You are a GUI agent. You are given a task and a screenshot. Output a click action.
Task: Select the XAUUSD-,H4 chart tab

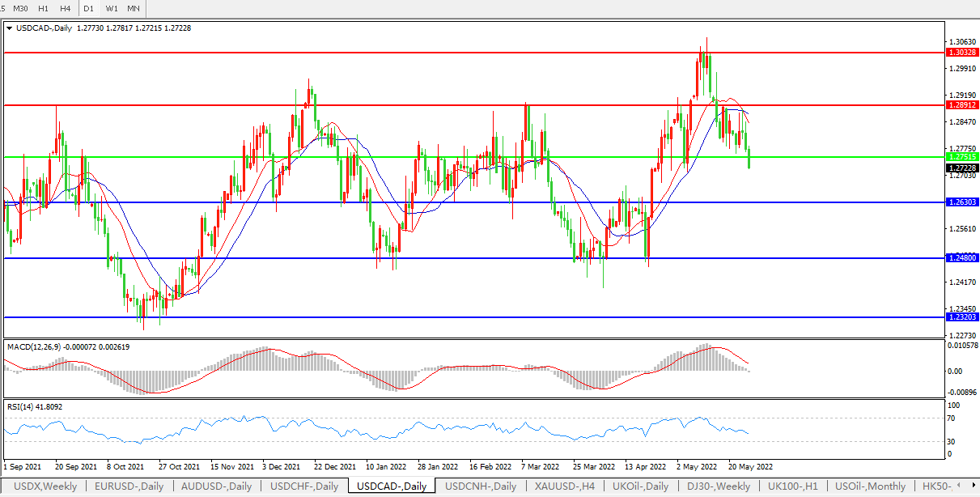(x=565, y=486)
